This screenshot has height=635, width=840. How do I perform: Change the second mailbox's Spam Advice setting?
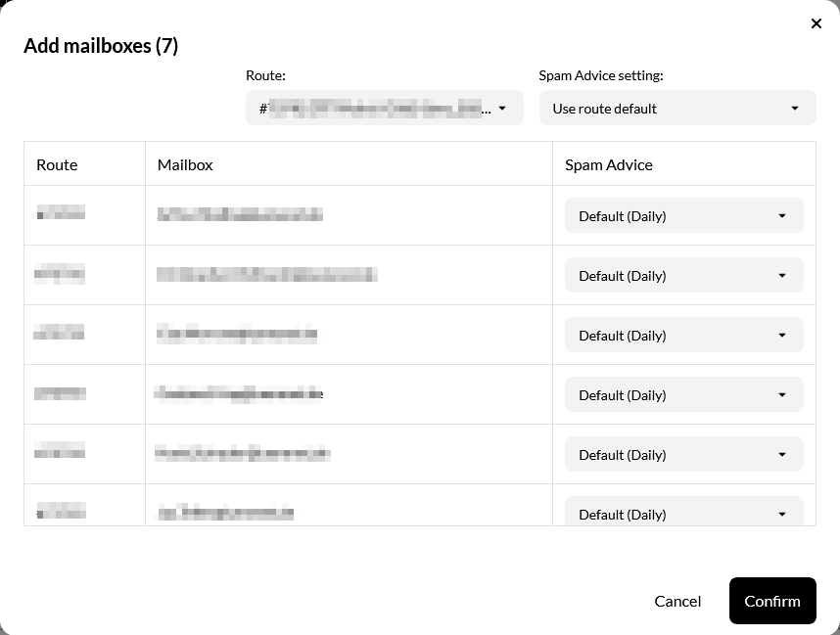click(x=683, y=275)
